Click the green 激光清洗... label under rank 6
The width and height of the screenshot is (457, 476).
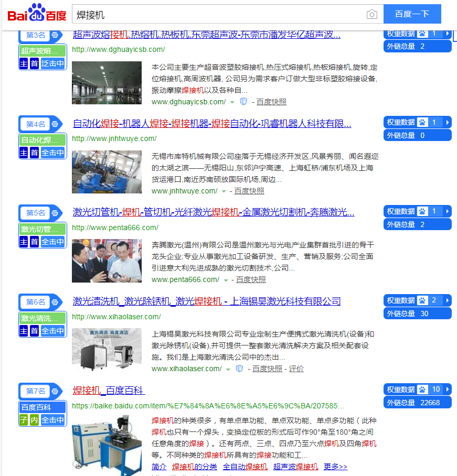click(42, 318)
